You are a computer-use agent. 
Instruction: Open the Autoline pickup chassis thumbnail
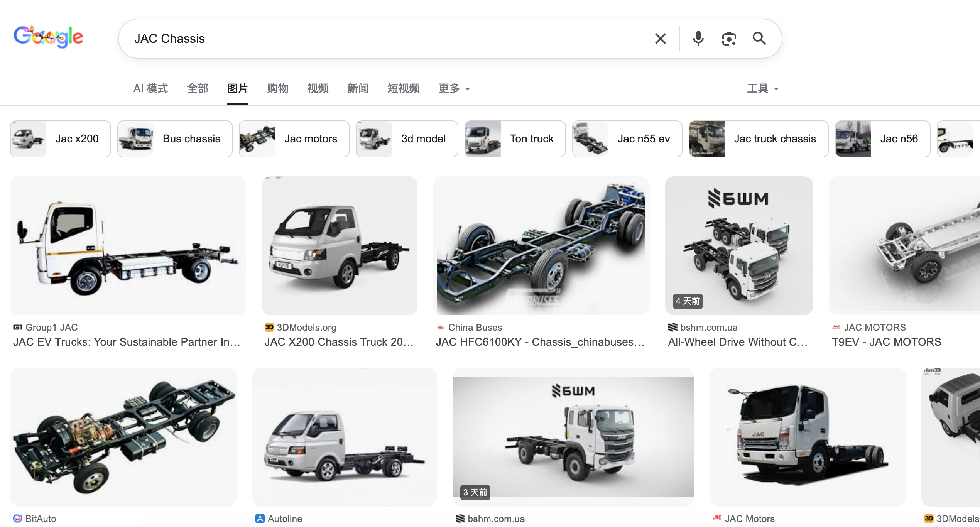tap(345, 437)
